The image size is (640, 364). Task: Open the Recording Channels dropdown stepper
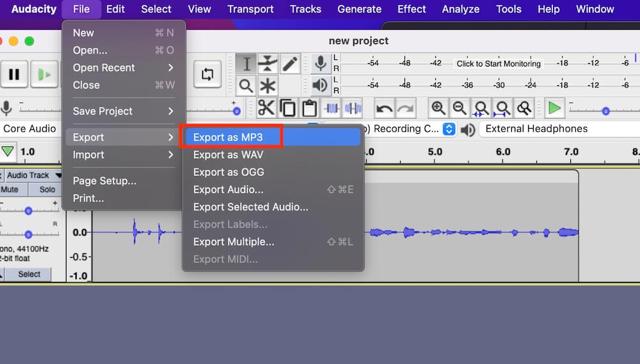tap(449, 129)
